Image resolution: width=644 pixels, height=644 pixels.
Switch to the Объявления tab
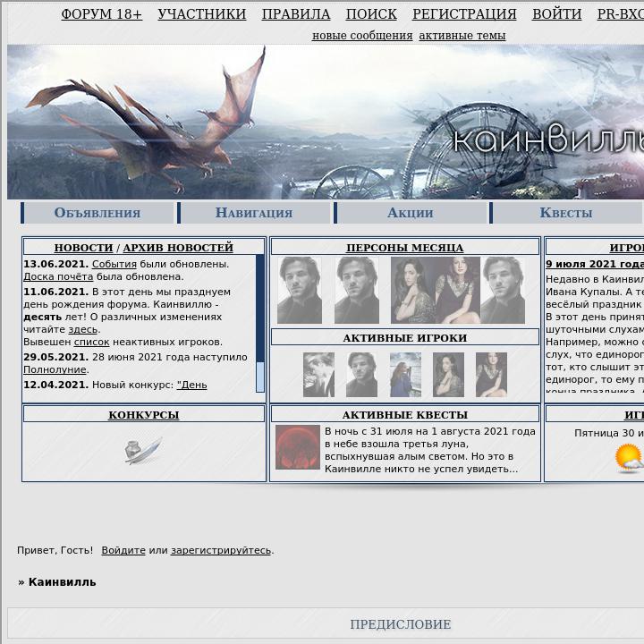97,213
